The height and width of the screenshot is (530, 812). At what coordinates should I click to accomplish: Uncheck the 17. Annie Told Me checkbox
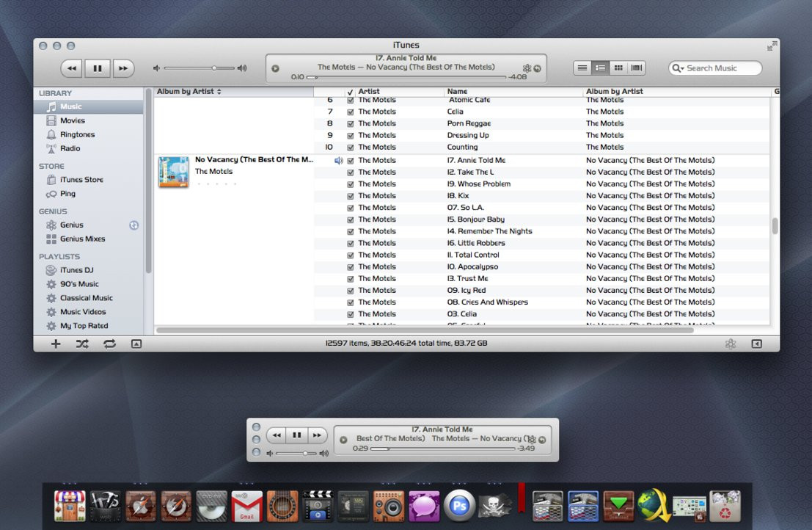click(x=351, y=161)
